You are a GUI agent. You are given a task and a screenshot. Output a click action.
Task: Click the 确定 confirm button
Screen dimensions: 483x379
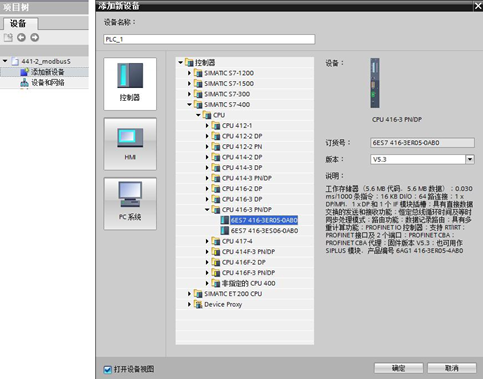399,368
